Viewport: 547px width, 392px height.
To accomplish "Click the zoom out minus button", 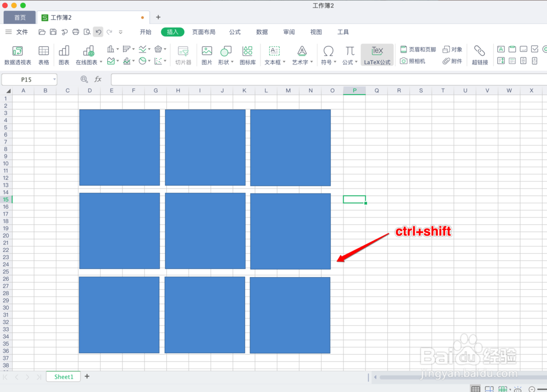I will click(x=532, y=389).
